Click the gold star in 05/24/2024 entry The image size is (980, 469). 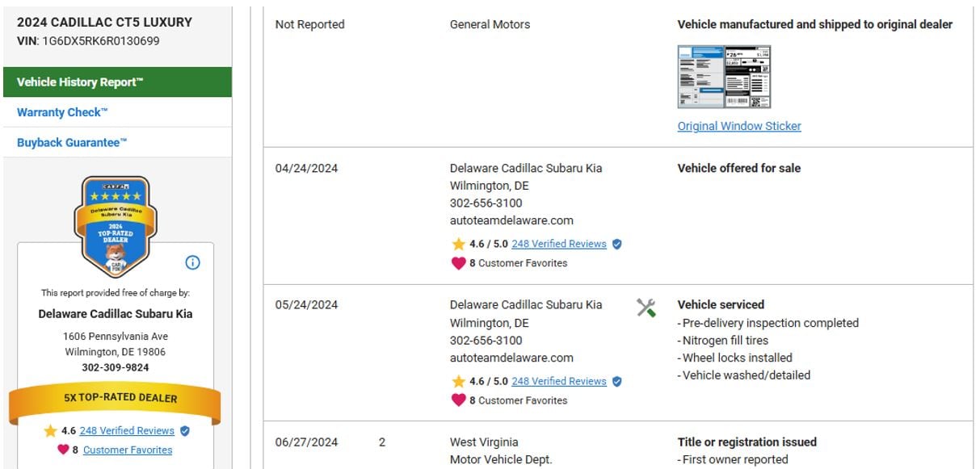click(x=458, y=381)
